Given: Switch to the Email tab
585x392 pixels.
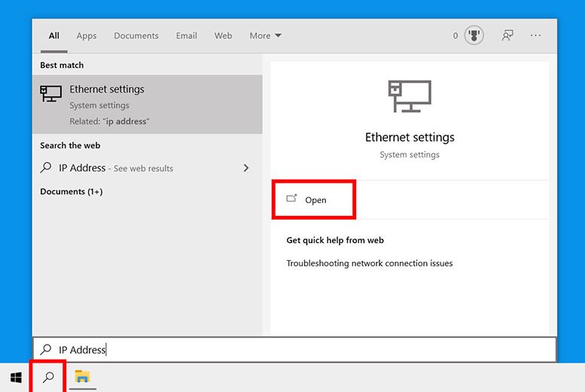Looking at the screenshot, I should pos(187,35).
